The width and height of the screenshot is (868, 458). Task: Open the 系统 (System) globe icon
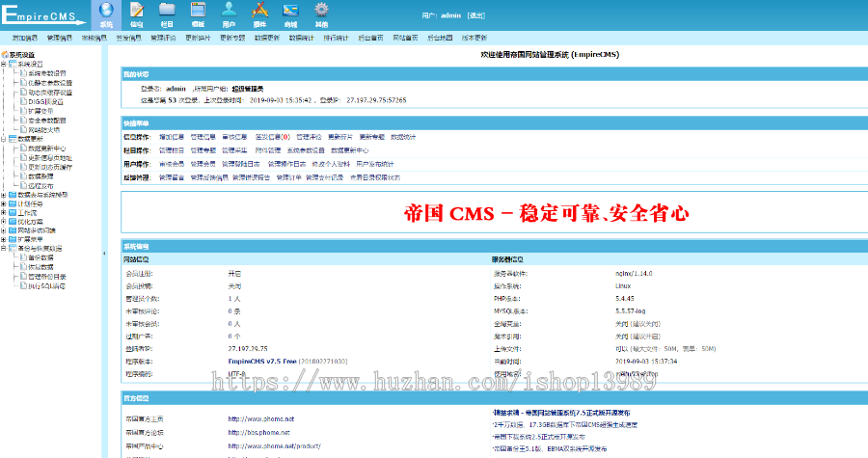(106, 10)
